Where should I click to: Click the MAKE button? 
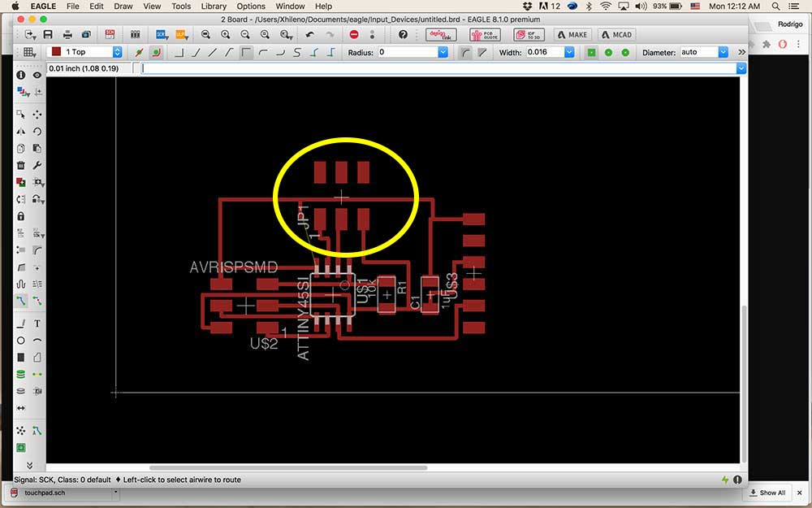572,35
